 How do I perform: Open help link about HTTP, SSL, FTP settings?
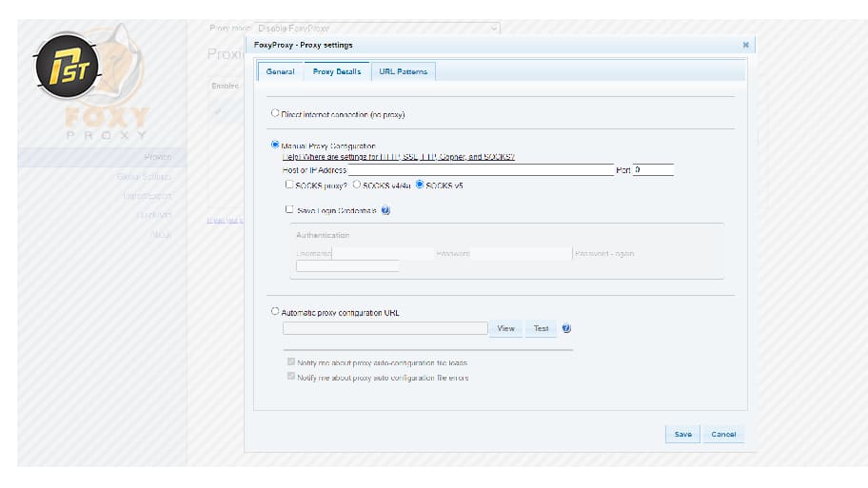click(x=399, y=157)
